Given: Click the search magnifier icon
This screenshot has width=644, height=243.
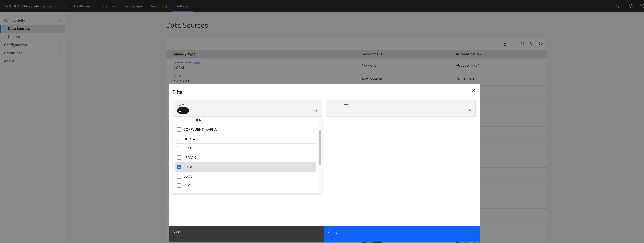Looking at the screenshot, I should point(523,44).
